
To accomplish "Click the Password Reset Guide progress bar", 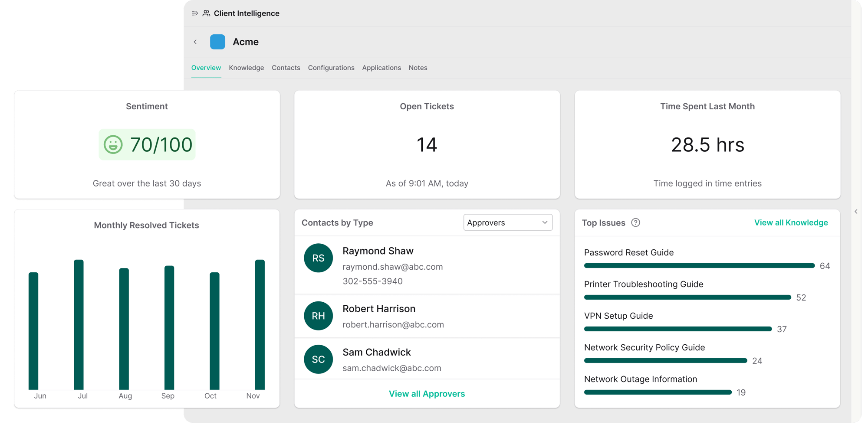I will click(x=699, y=265).
